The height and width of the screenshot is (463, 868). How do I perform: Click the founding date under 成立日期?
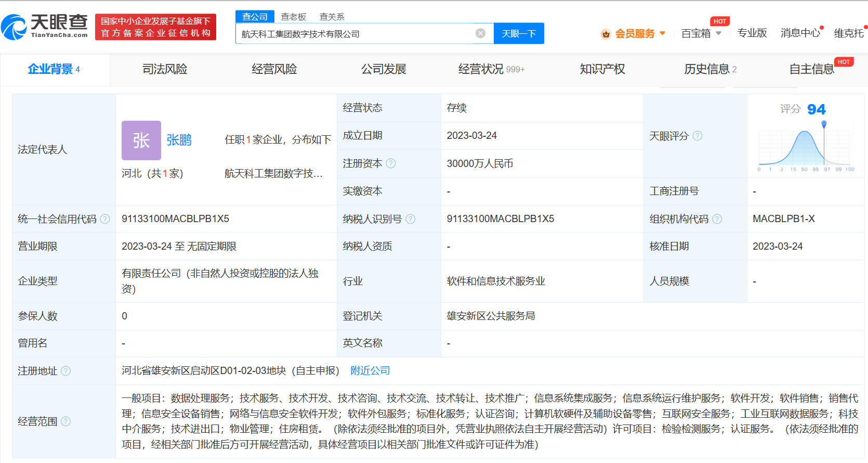coord(471,136)
